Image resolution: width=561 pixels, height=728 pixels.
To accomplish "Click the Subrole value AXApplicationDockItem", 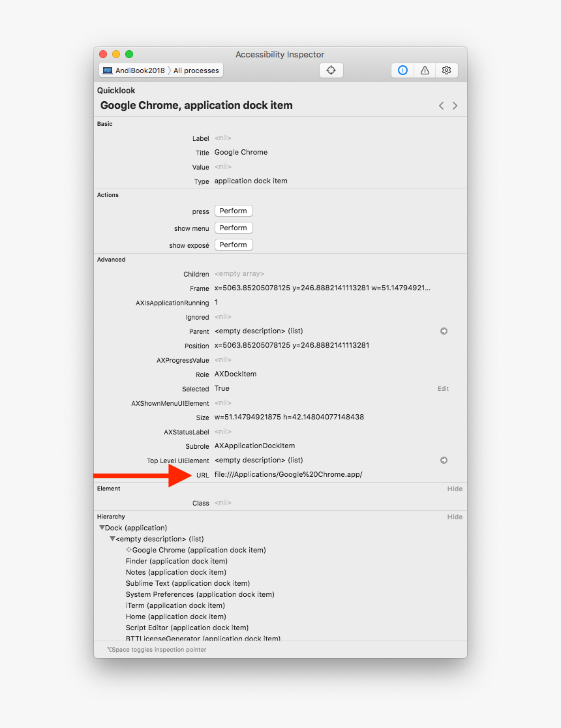I will point(254,446).
